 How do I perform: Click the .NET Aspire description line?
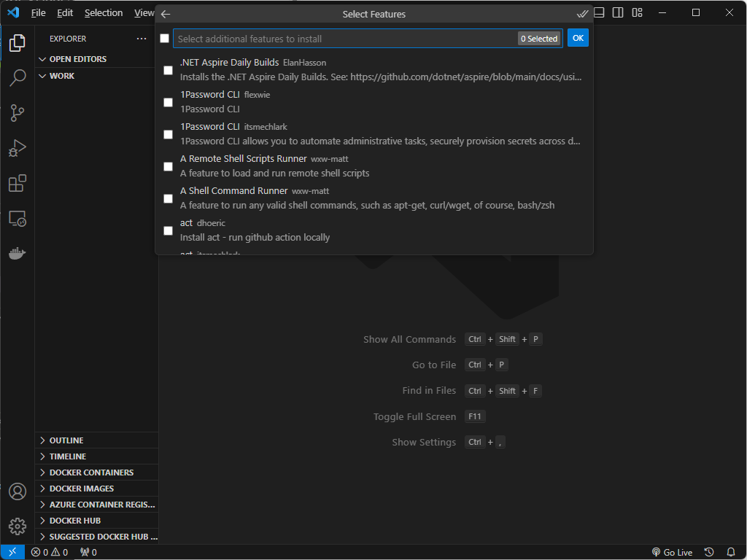coord(381,77)
